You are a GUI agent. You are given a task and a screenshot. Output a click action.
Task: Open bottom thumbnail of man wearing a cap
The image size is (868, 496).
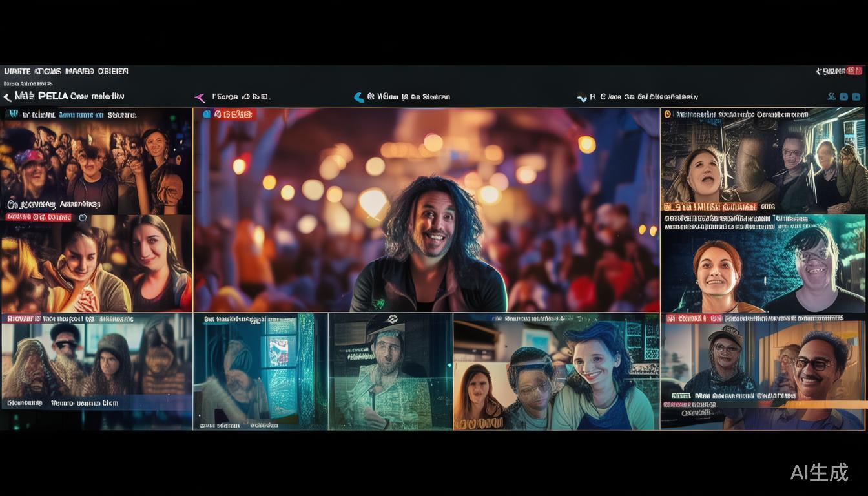pos(389,371)
